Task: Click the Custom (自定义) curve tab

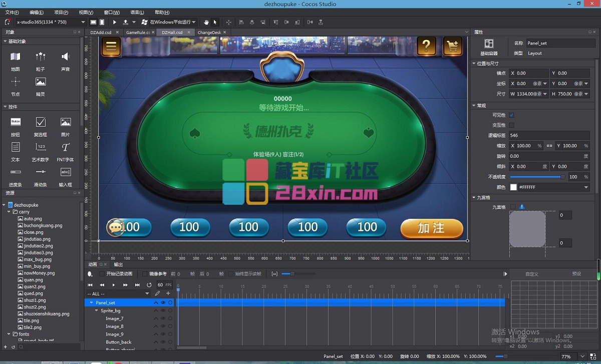Action: 532,274
